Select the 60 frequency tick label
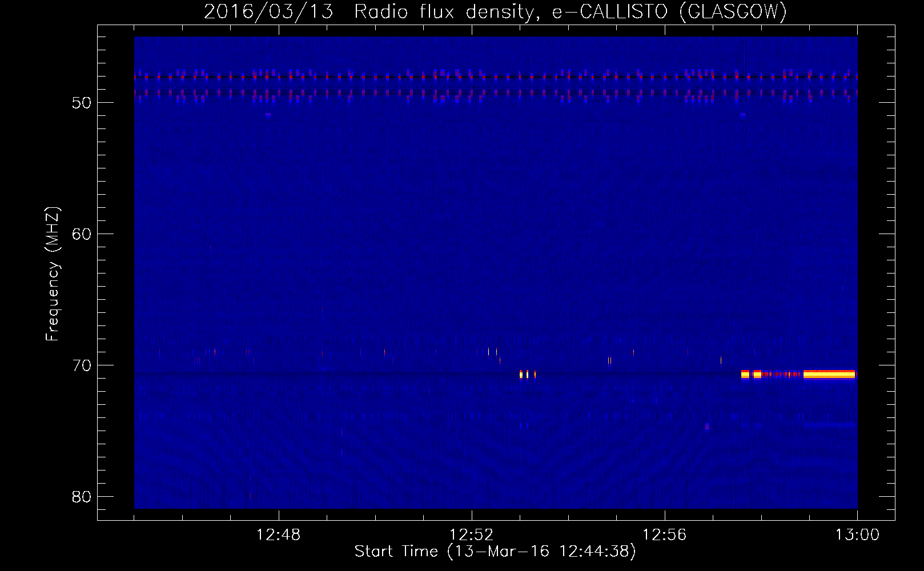924x571 pixels. pyautogui.click(x=82, y=234)
